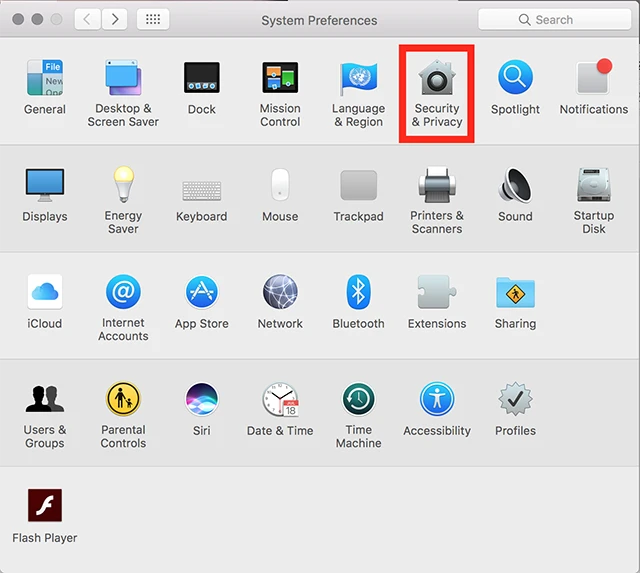640x573 pixels.
Task: Click the Back navigation arrow
Action: click(88, 19)
